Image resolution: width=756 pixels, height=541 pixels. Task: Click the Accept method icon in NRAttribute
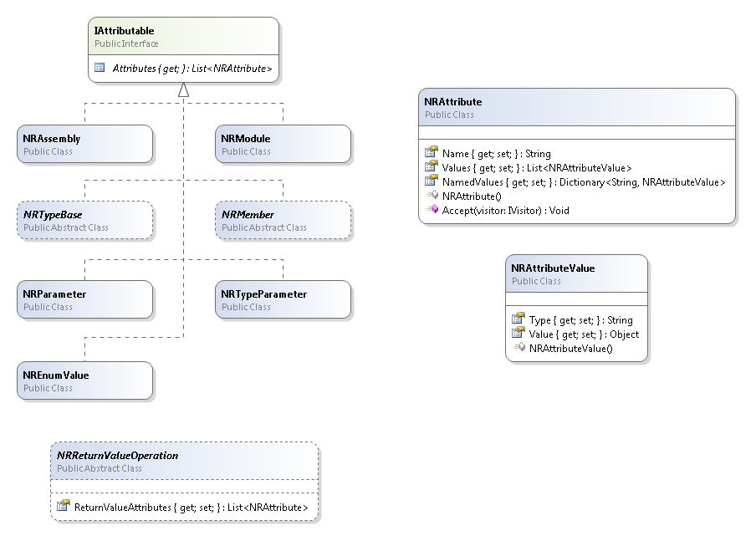pyautogui.click(x=431, y=210)
